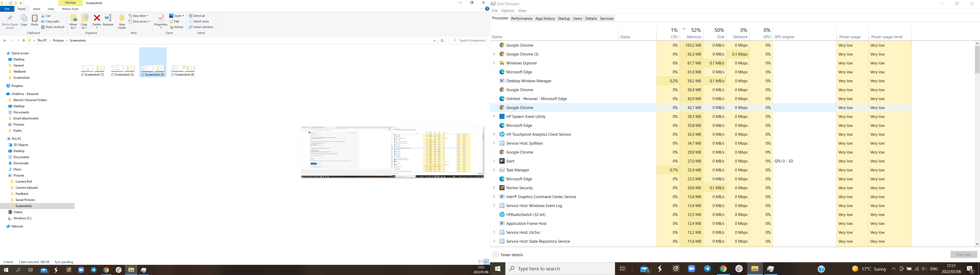The width and height of the screenshot is (980, 275).
Task: Click the Task Manager vertical scrollbar thumb
Action: coord(977,59)
